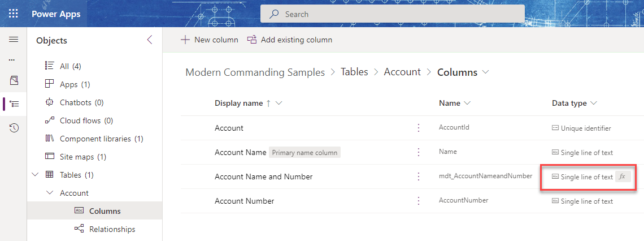Image resolution: width=644 pixels, height=241 pixels.
Task: Open the app launcher waffle icon
Action: point(14,14)
